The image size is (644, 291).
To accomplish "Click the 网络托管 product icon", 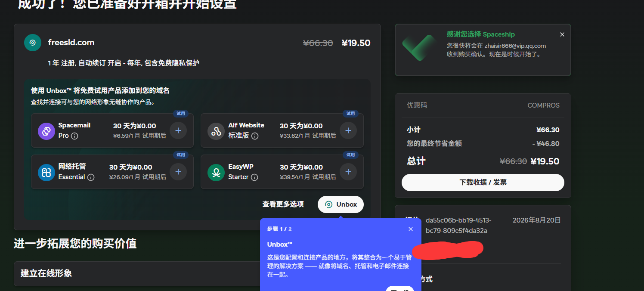I will [46, 172].
